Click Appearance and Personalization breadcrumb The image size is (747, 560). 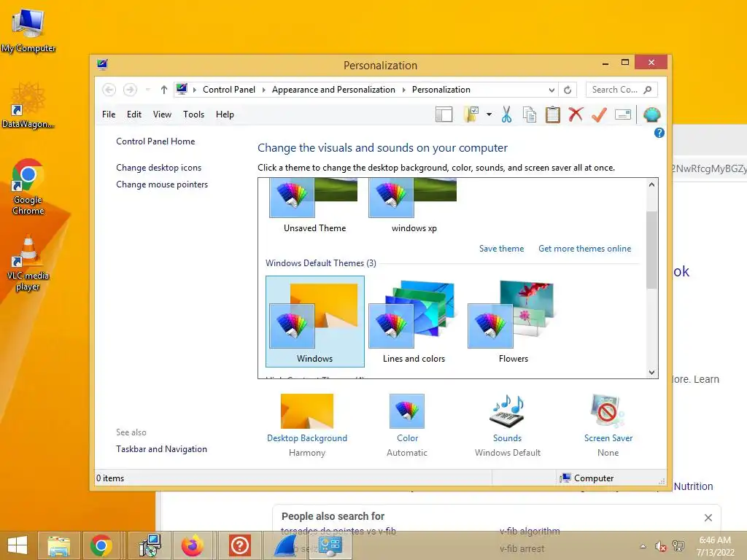pos(333,90)
